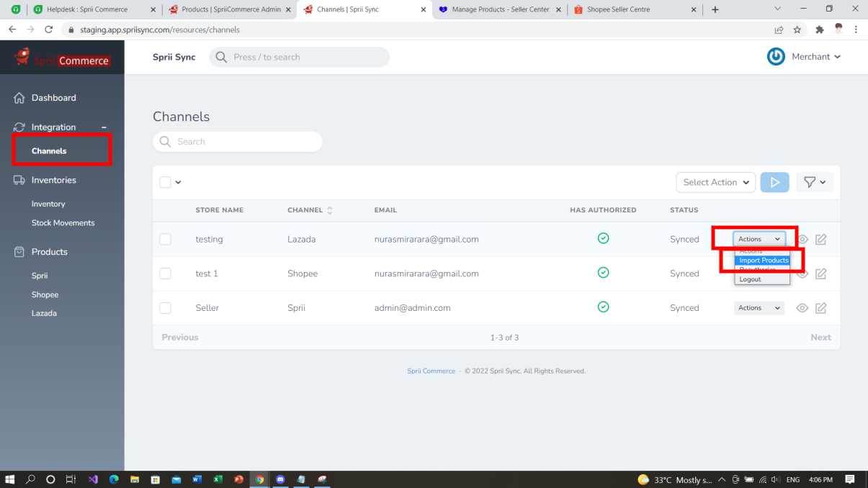Focus the Channels search input
The width and height of the screenshot is (868, 488).
[238, 142]
